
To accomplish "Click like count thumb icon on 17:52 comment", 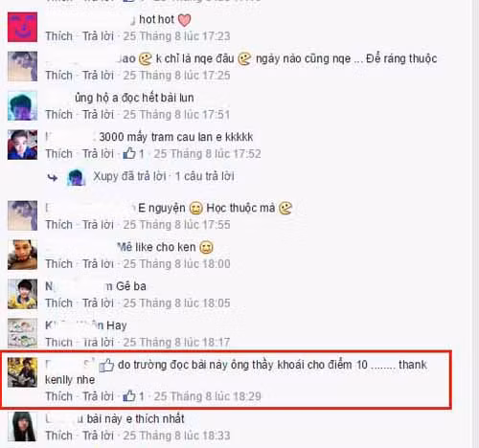I will [129, 153].
